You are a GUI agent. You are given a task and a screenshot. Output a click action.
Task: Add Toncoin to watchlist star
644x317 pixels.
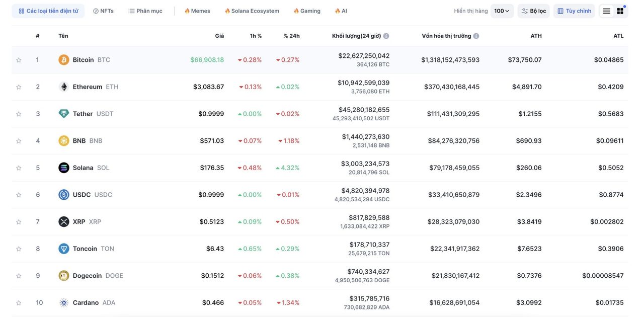tap(19, 249)
